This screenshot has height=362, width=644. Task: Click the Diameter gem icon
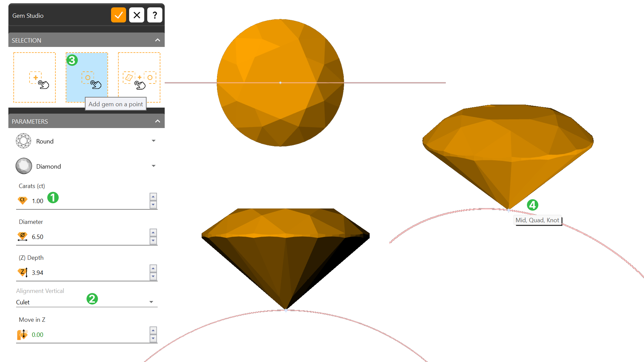pyautogui.click(x=22, y=237)
